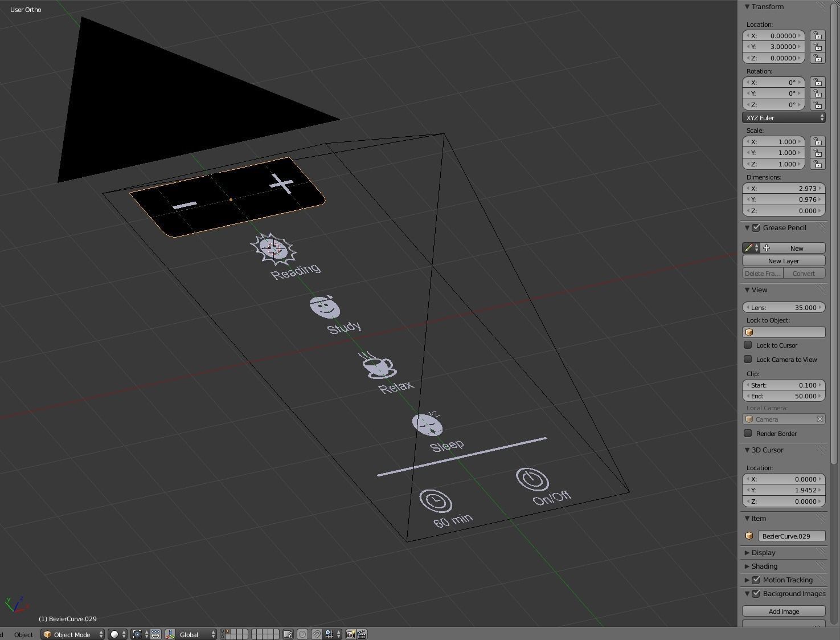Collapse the View panel
This screenshot has width=840, height=640.
(x=747, y=290)
